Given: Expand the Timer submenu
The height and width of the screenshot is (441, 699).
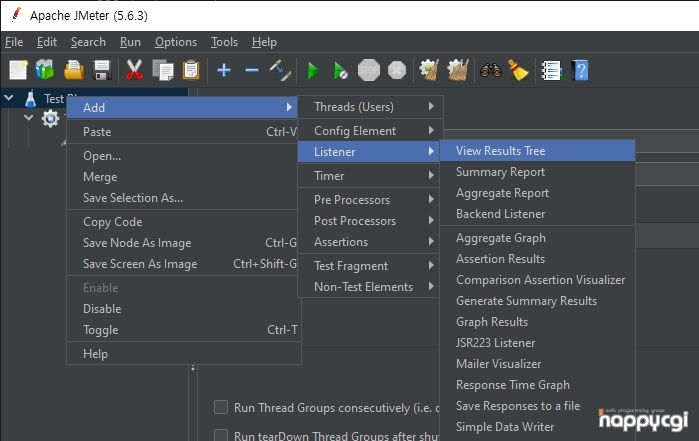Looking at the screenshot, I should point(369,176).
